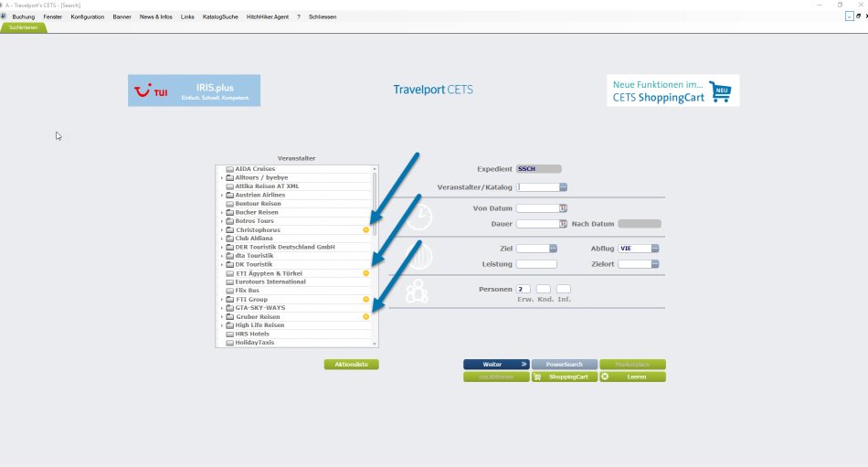The image size is (868, 467).
Task: Click Veranstalter list scroll up arrow
Action: 375,169
